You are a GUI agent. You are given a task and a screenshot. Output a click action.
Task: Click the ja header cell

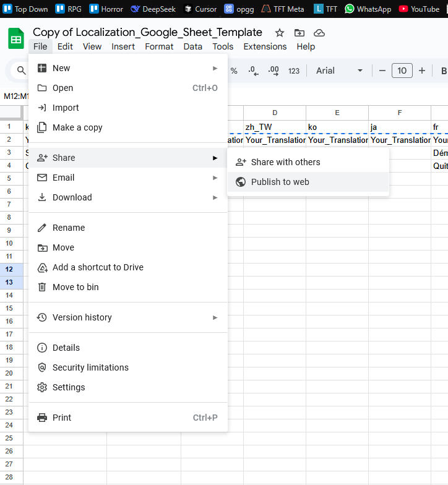[400, 127]
